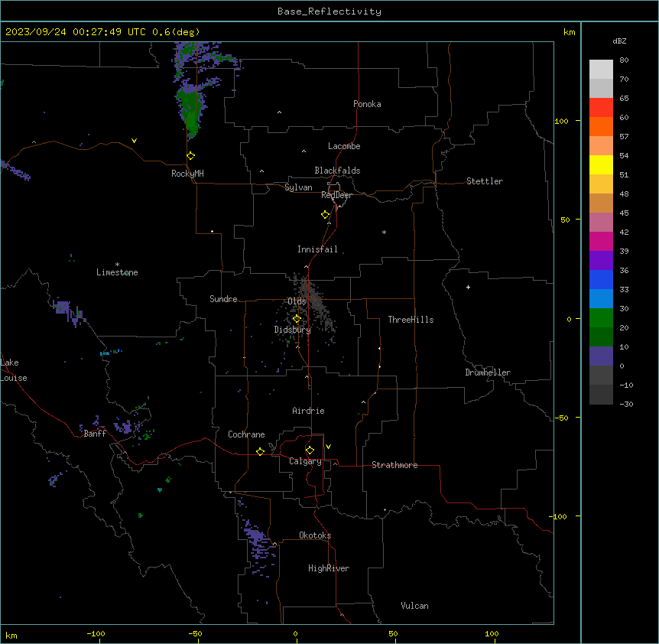Image resolution: width=659 pixels, height=644 pixels.
Task: Pick the lightest gray 70-80 dBZ swatch
Action: (601, 70)
